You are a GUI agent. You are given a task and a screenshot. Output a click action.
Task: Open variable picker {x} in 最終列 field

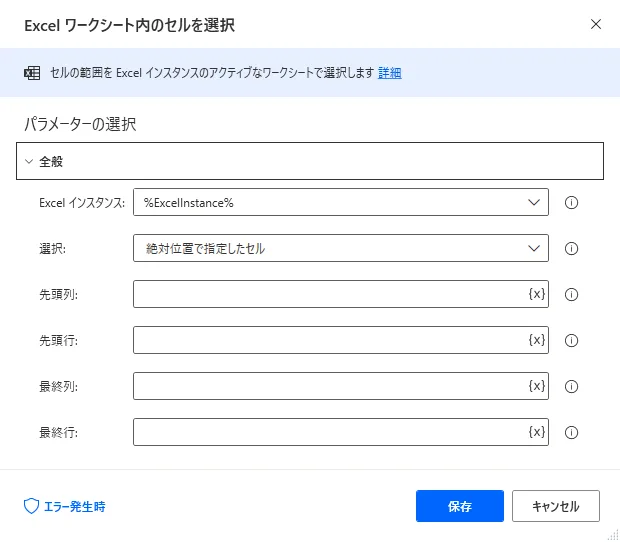click(536, 386)
